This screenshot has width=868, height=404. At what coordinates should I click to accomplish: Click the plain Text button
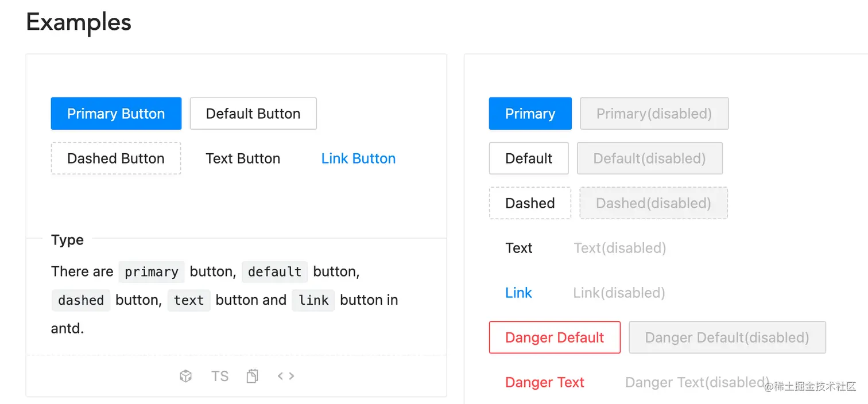519,248
